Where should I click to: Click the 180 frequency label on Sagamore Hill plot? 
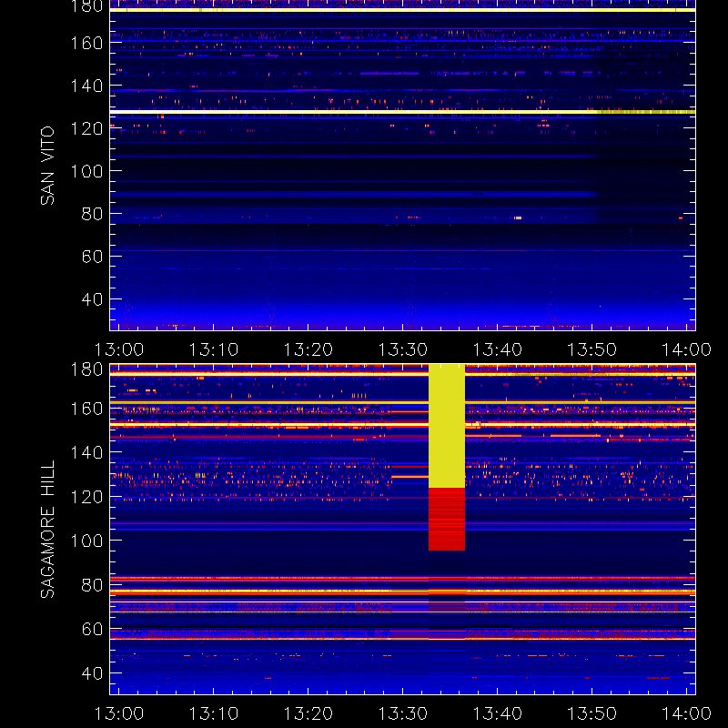[x=86, y=369]
